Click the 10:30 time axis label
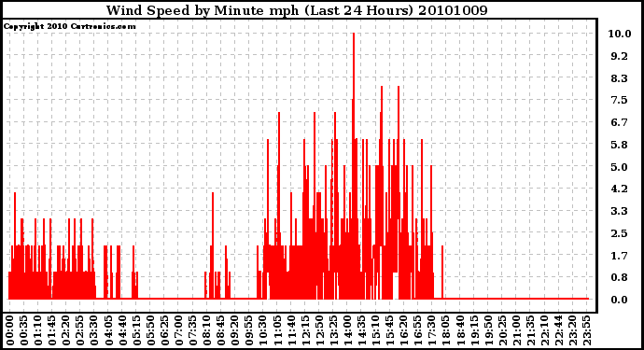This screenshot has width=644, height=350. pyautogui.click(x=262, y=331)
